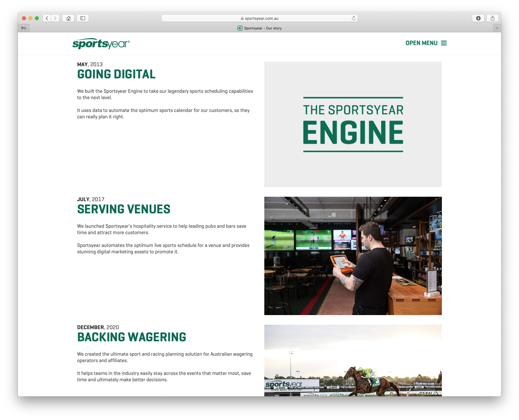Open the pinned Gmail tab
Screen dimensions: 519x420
pyautogui.click(x=24, y=28)
